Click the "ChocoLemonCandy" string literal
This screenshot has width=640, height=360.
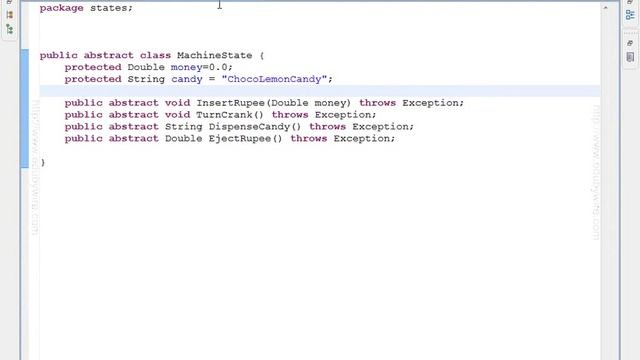click(274, 79)
